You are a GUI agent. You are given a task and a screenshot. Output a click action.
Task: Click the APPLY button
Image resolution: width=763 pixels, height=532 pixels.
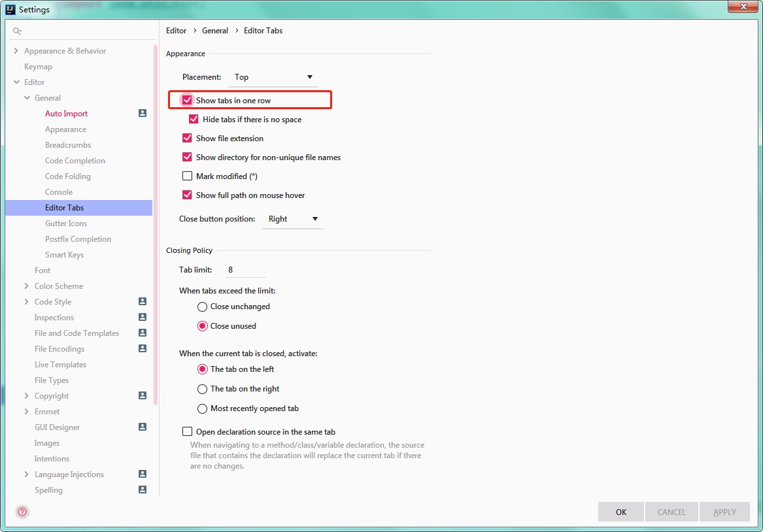(x=724, y=512)
